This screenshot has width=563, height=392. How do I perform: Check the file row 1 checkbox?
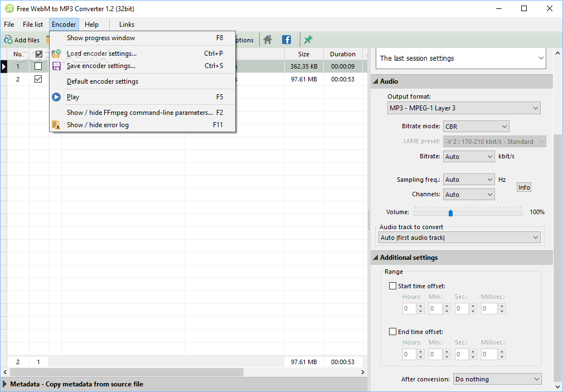[x=38, y=66]
